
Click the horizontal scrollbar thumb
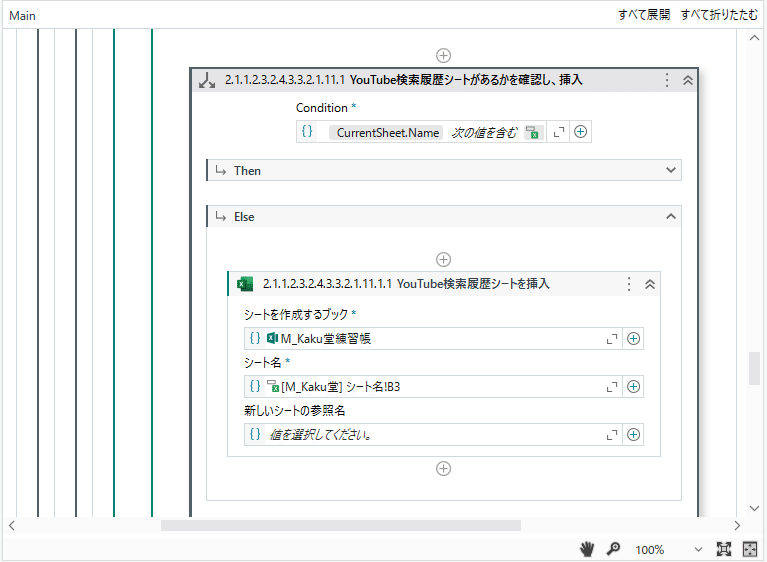pyautogui.click(x=341, y=525)
